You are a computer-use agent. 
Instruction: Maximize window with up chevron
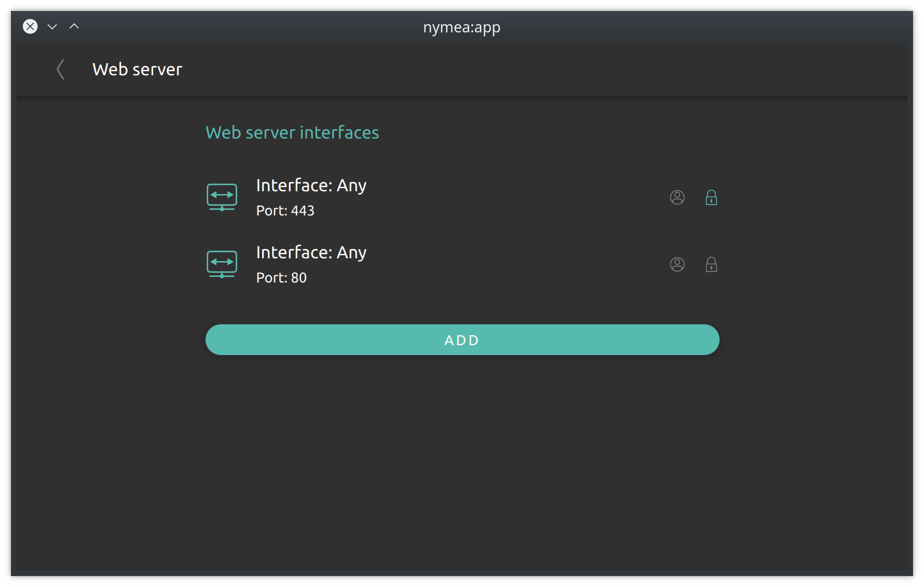click(74, 26)
